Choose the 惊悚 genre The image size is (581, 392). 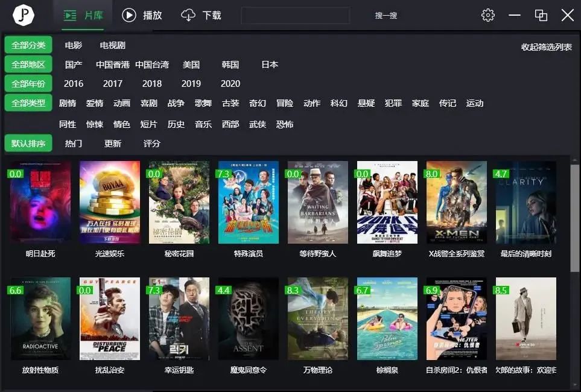click(95, 124)
